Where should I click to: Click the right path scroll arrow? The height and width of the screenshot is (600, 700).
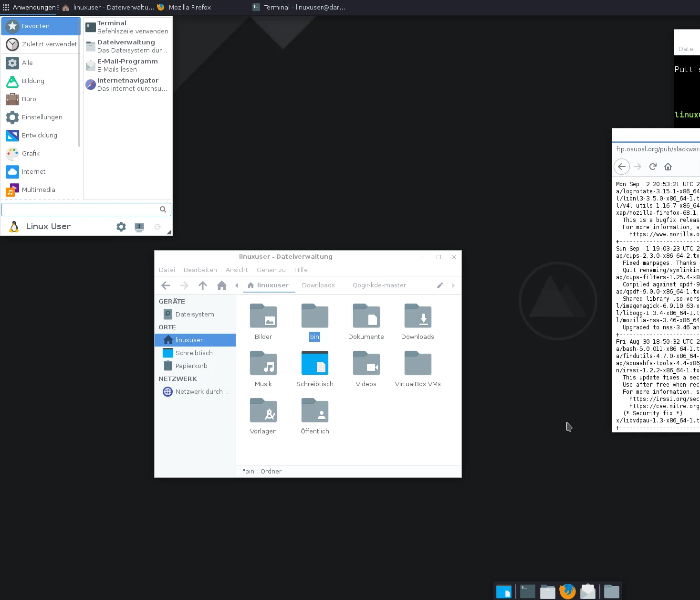tap(453, 285)
